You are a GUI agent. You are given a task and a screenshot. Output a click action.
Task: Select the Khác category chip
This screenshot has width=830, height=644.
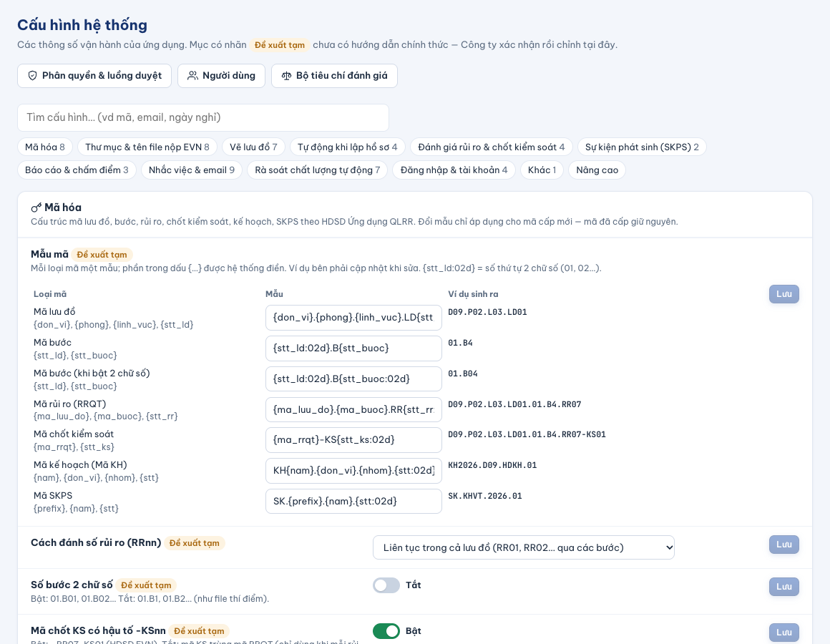tap(542, 170)
